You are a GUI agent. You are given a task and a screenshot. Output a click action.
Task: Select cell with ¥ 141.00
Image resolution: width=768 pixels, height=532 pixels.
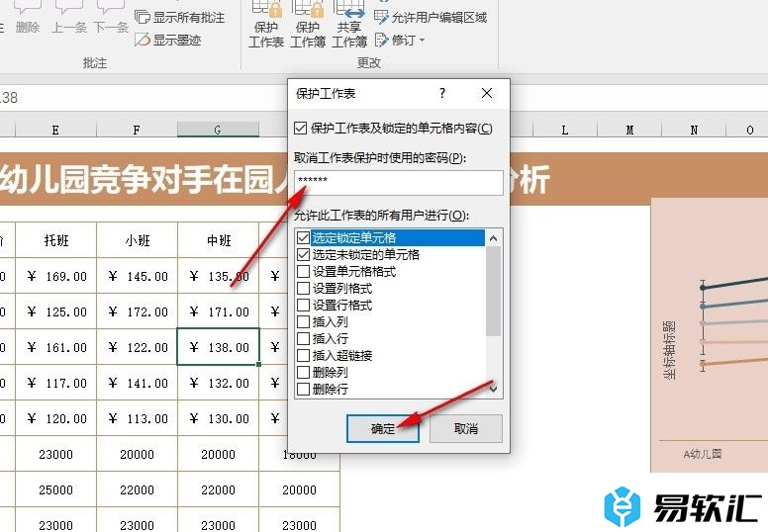[x=138, y=384]
